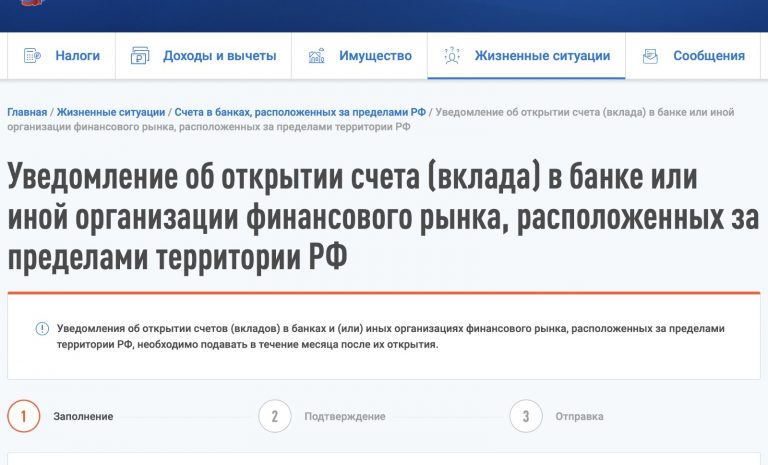Click the Доходы и вычеты ruble icon

click(x=140, y=56)
